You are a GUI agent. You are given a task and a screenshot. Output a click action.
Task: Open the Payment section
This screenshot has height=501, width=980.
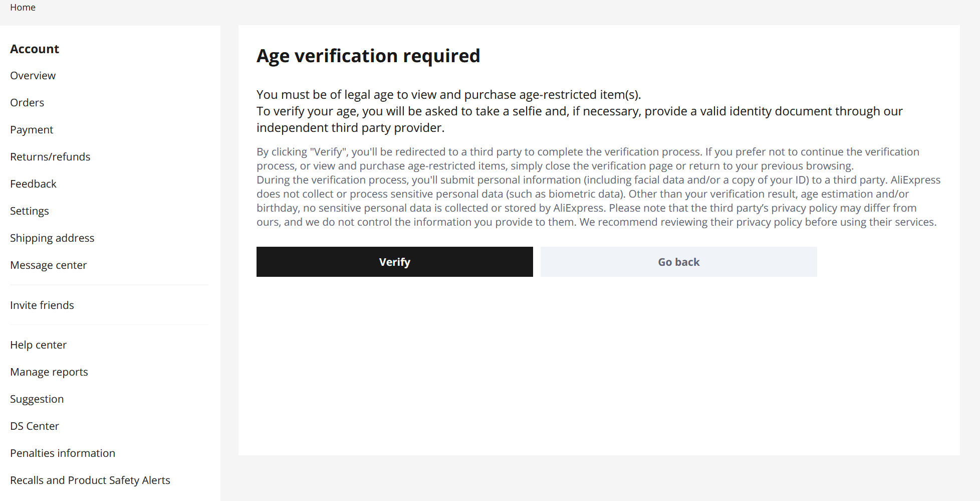click(x=32, y=130)
